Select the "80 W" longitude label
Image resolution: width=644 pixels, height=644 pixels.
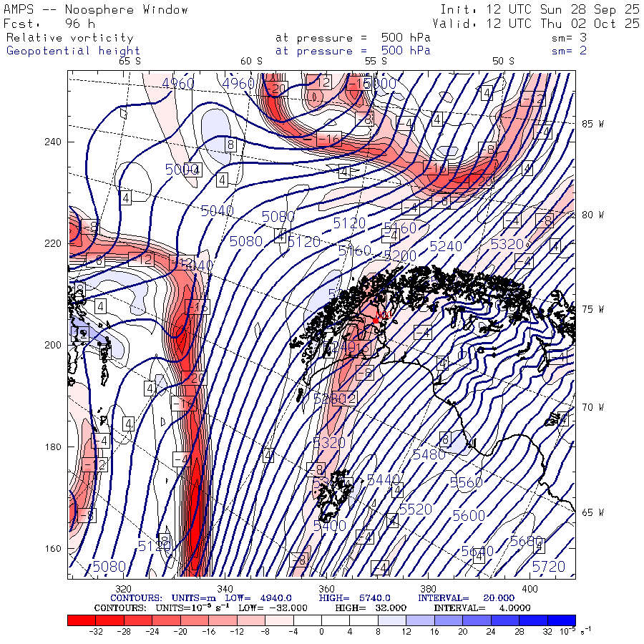[592, 215]
